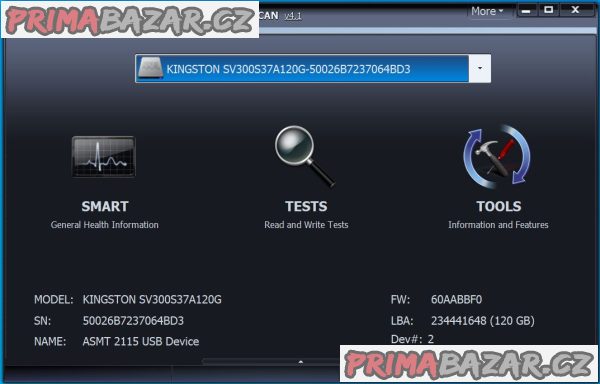The width and height of the screenshot is (600, 384).
Task: Click name value ASMT 2115 USB Device
Action: (141, 342)
